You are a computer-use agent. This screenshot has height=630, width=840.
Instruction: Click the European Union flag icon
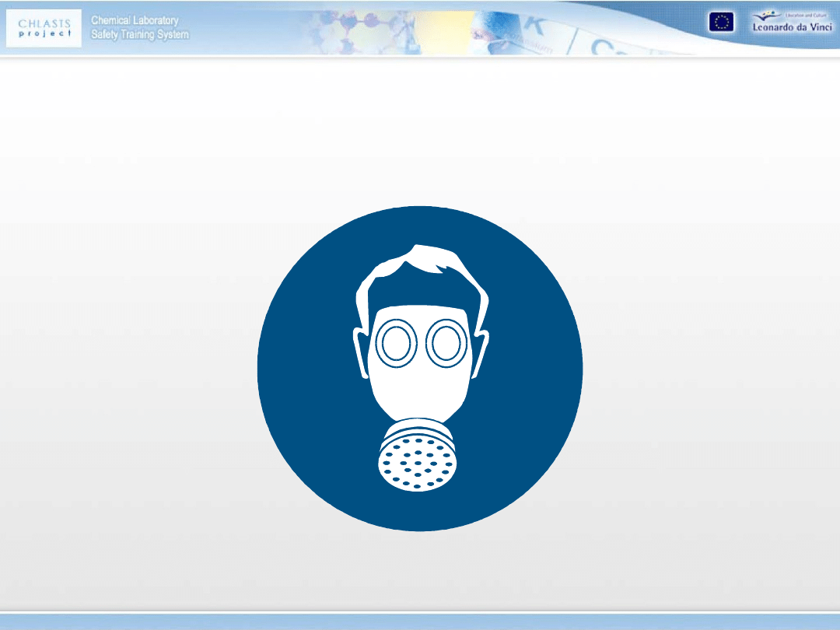[x=720, y=23]
